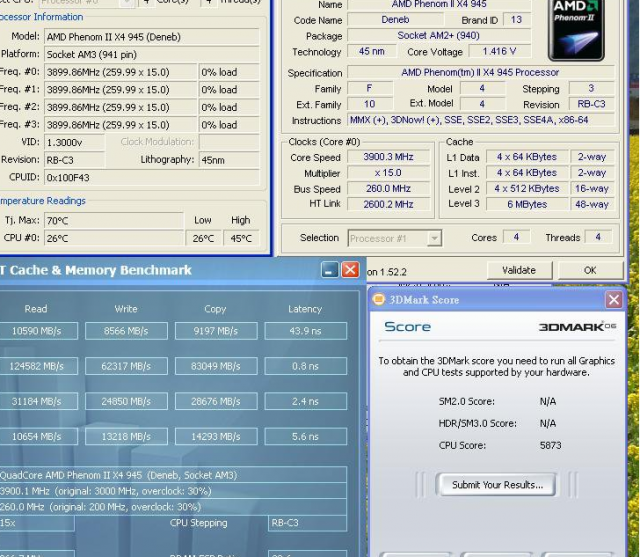The width and height of the screenshot is (640, 557).
Task: Select the Model field AMD Phenom II X4 945 (Deneb)
Action: tap(151, 37)
